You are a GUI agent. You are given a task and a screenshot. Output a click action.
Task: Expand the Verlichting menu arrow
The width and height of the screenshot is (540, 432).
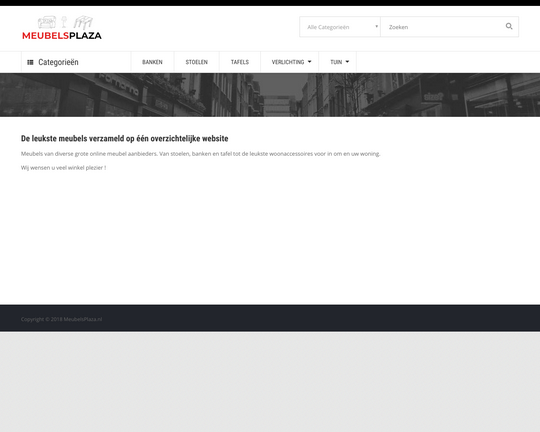(x=309, y=62)
